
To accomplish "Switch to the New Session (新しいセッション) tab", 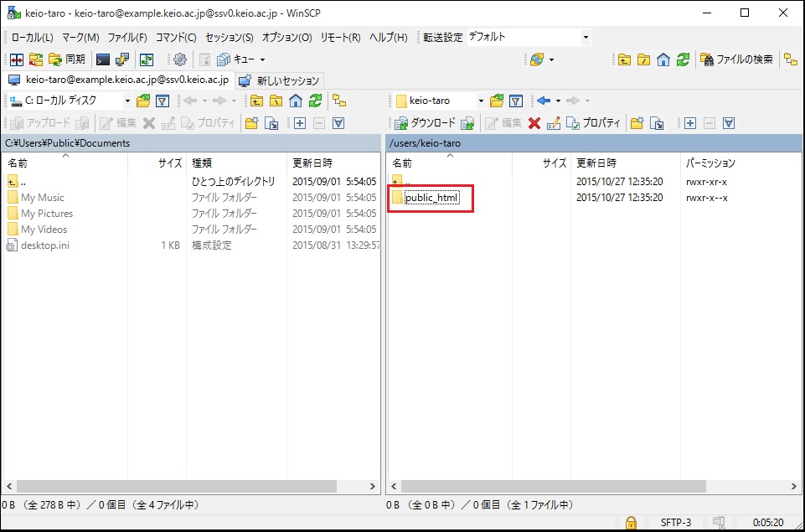I will coord(280,80).
